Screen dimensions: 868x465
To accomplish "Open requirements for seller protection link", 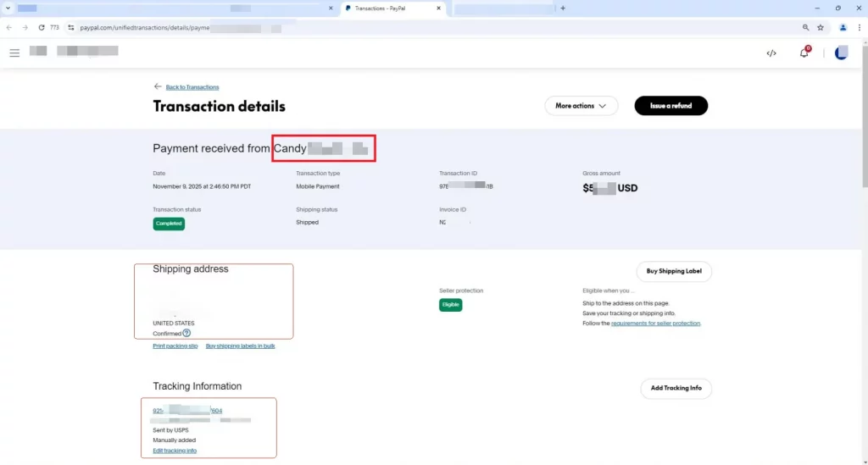I will pyautogui.click(x=655, y=323).
